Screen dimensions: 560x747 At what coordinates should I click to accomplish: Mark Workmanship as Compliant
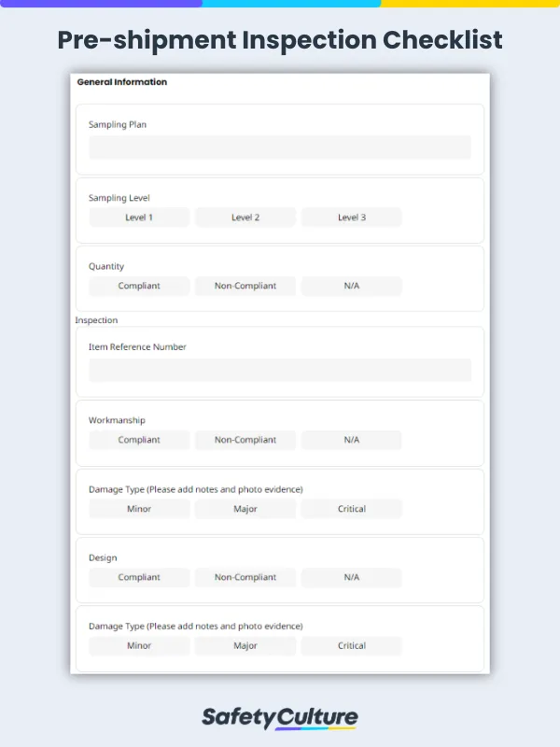click(x=138, y=440)
